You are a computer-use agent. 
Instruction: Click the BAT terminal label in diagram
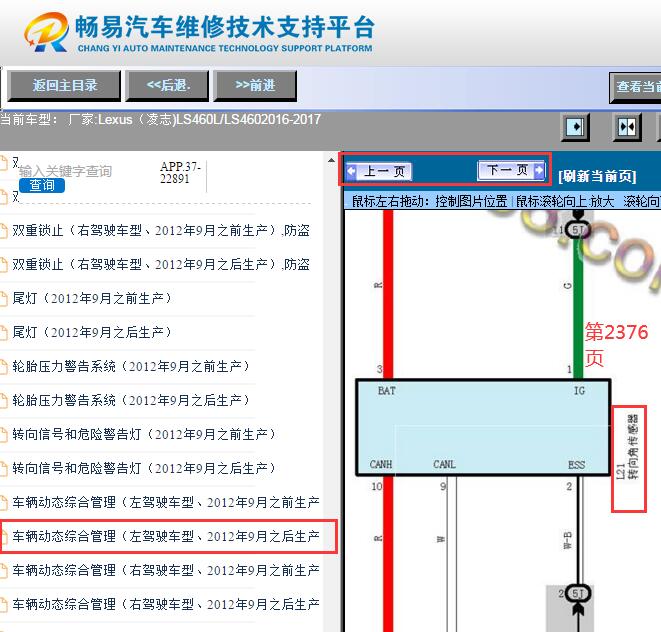(387, 391)
